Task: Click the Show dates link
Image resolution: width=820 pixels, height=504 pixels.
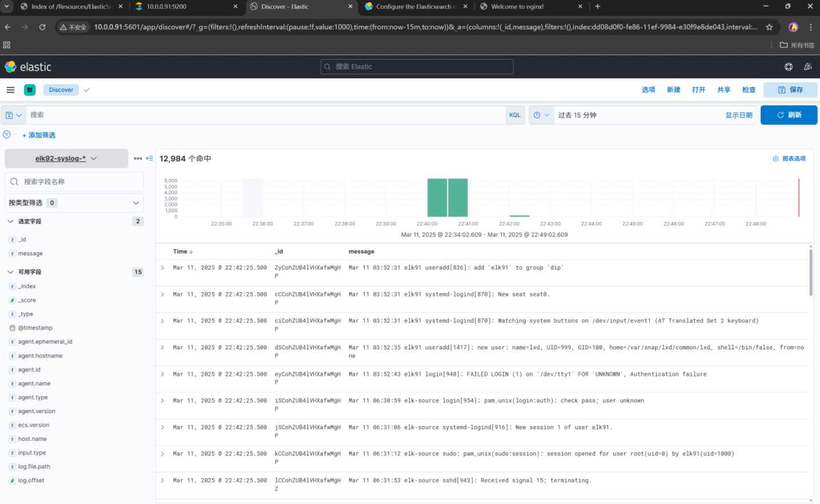Action: pyautogui.click(x=739, y=115)
